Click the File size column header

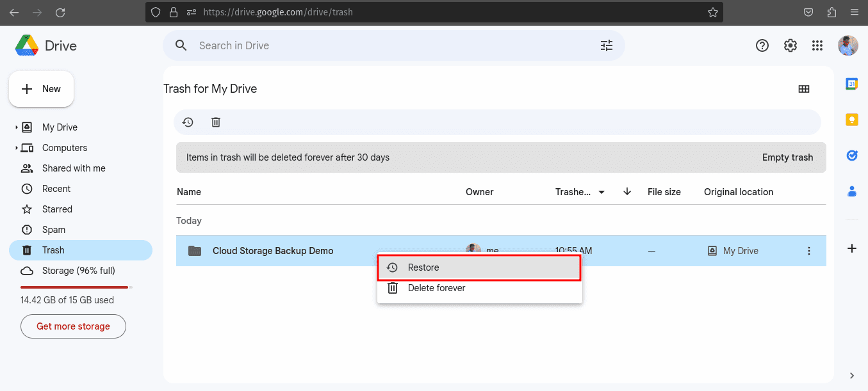[664, 192]
